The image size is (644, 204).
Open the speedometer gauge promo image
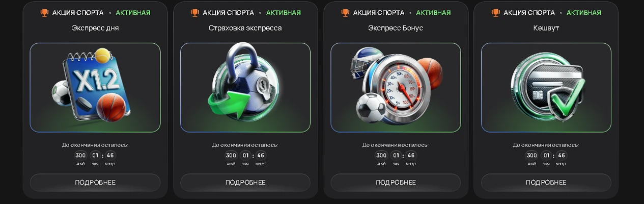[396, 88]
